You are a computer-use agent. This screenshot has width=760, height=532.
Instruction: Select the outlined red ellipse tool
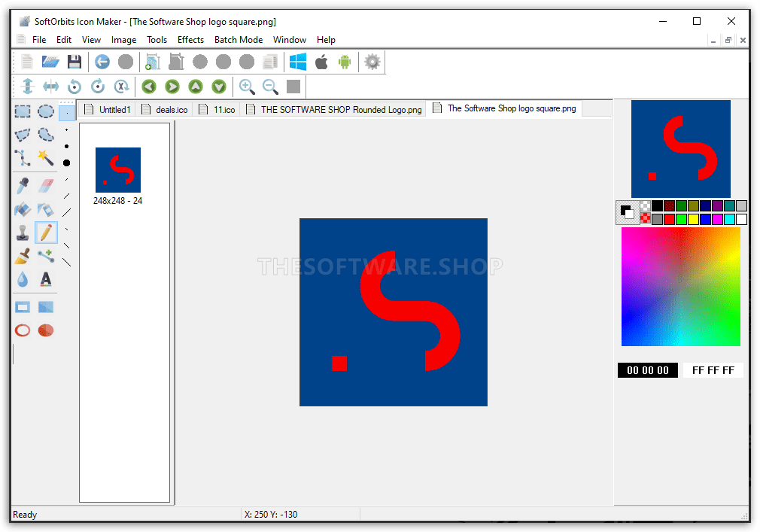coord(23,330)
